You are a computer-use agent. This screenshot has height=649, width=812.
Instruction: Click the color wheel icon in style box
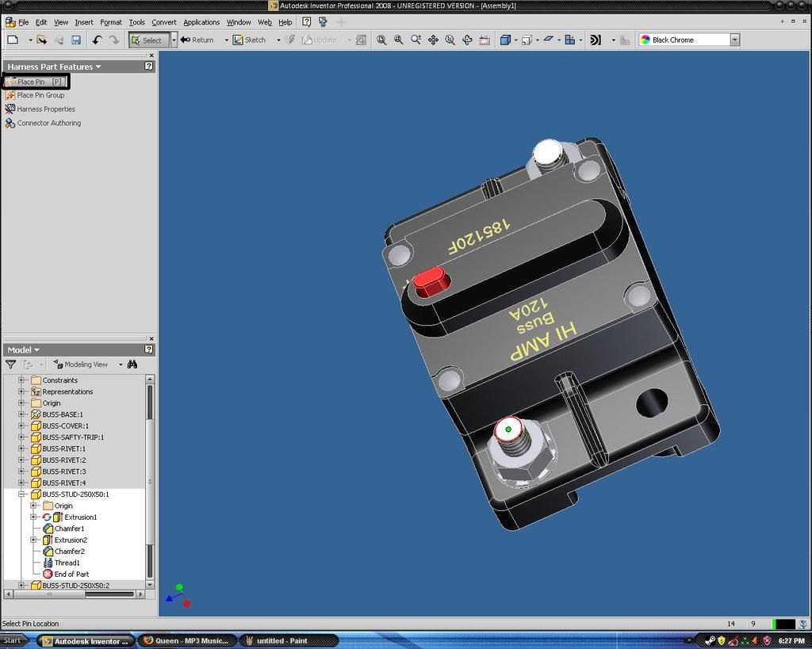645,40
